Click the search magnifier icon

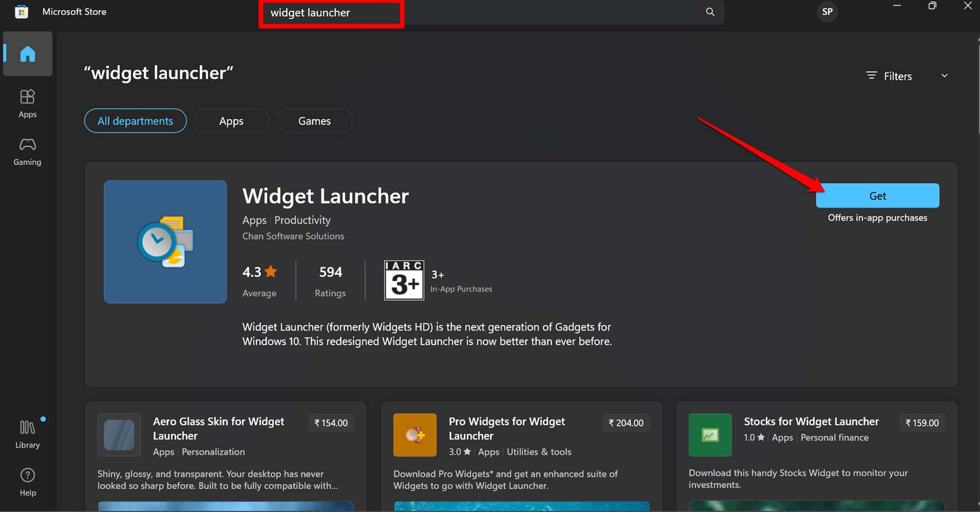click(x=710, y=12)
